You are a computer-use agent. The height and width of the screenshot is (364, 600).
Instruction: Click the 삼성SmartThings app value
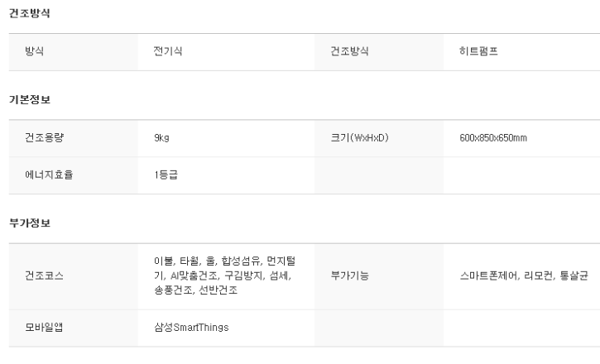point(191,328)
